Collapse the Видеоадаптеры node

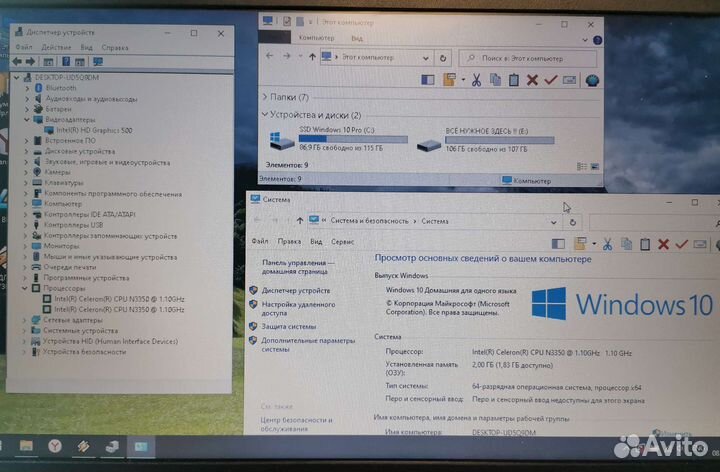tap(27, 119)
